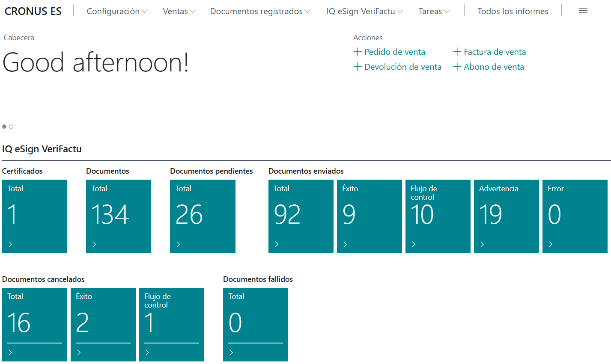Click the arrow on Documentos fallidos Total tile

point(231,352)
